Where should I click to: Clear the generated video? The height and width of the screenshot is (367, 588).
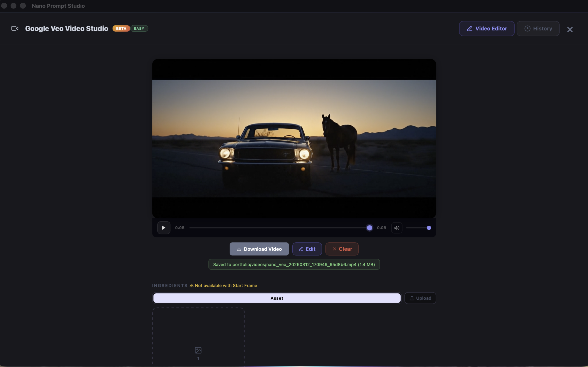click(342, 249)
